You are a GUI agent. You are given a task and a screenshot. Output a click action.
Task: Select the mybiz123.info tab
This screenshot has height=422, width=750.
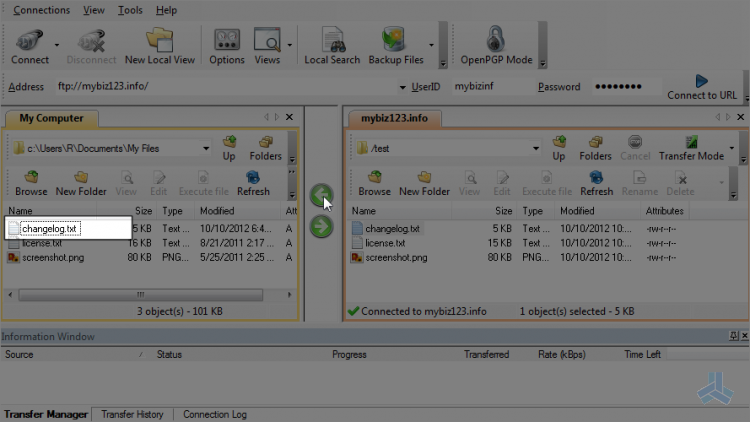[x=394, y=118]
